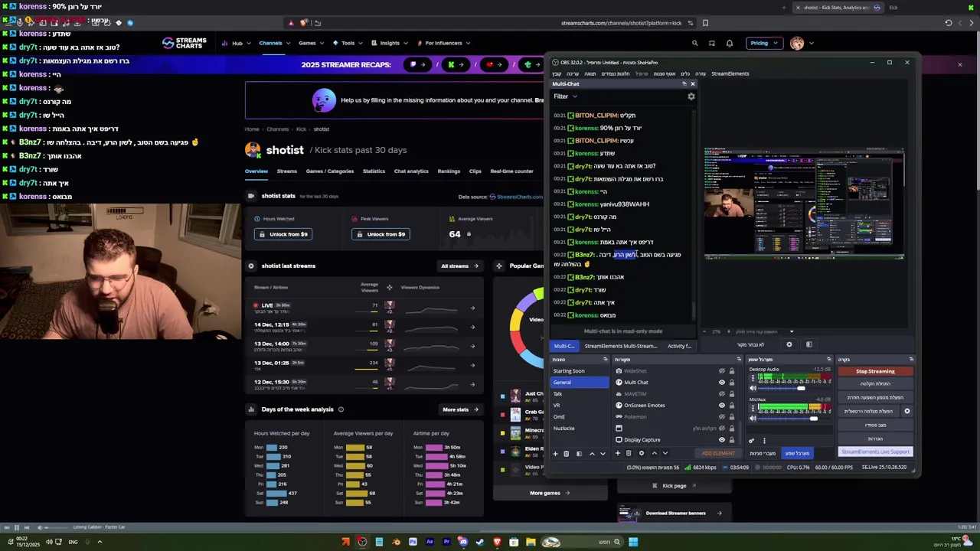Open source properties gear in the Sources toolbar

tap(642, 453)
